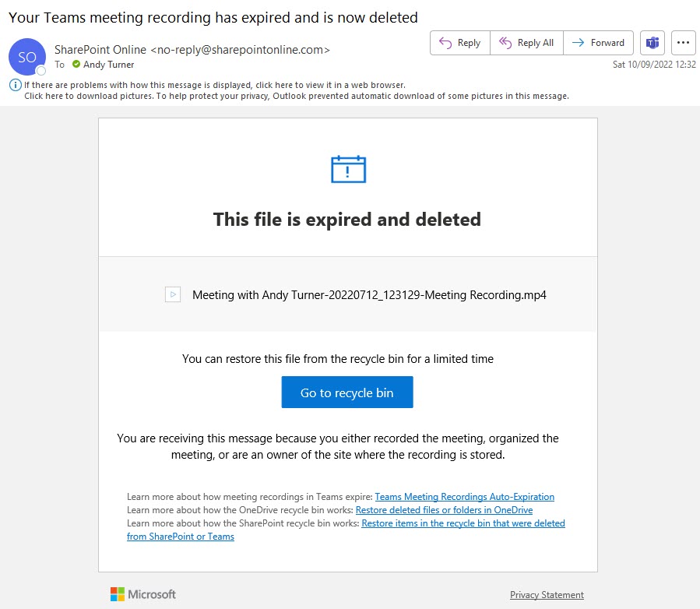This screenshot has height=609, width=700.
Task: Forward this email message
Action: pos(598,43)
